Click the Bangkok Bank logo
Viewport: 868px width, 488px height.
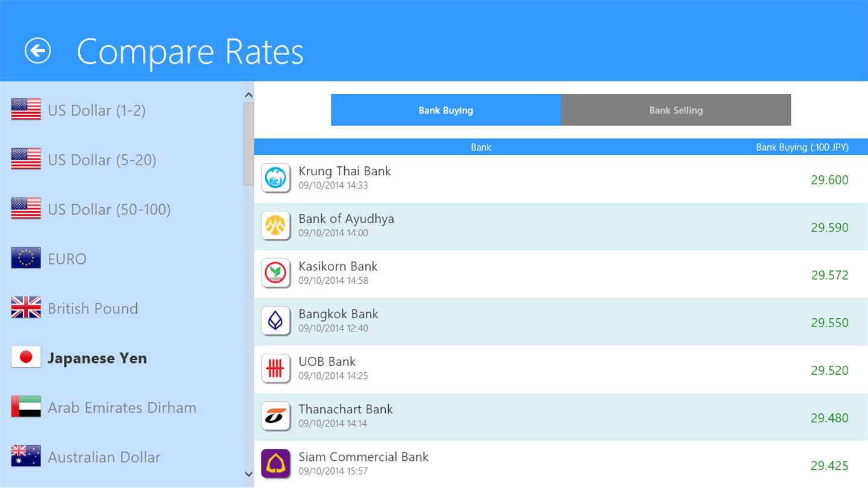coord(275,321)
